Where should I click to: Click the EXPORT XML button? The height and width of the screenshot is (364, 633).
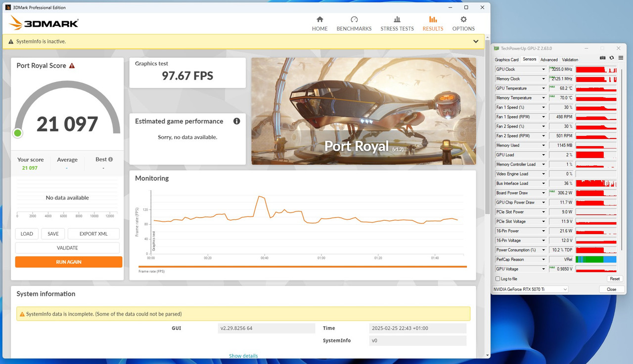point(93,234)
